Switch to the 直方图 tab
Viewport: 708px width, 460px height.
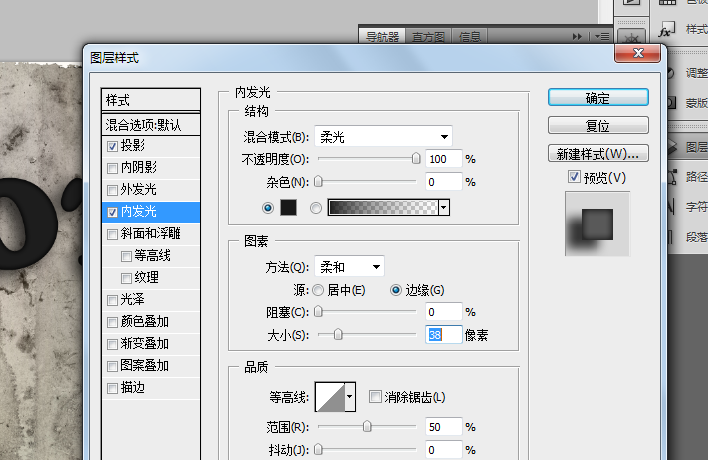pyautogui.click(x=428, y=37)
